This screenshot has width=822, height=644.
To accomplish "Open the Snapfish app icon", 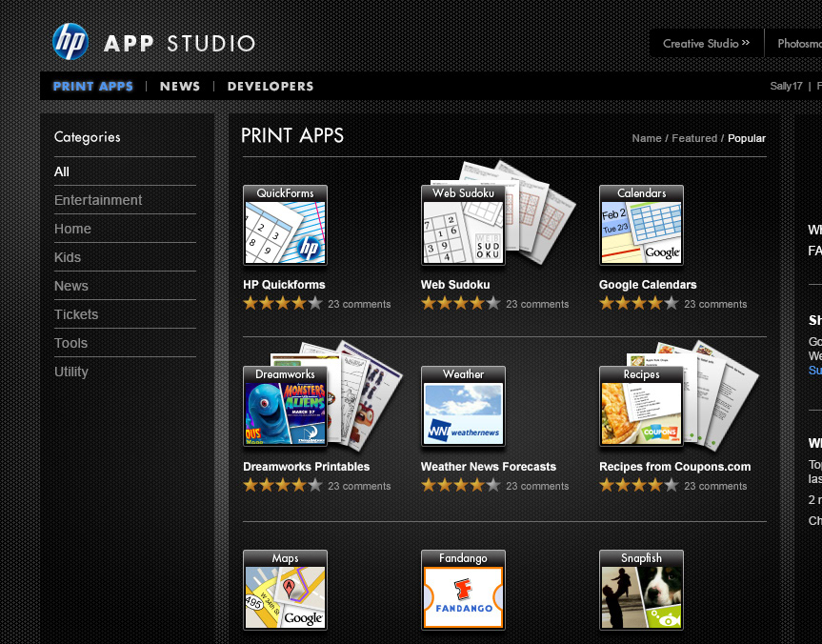I will 642,590.
